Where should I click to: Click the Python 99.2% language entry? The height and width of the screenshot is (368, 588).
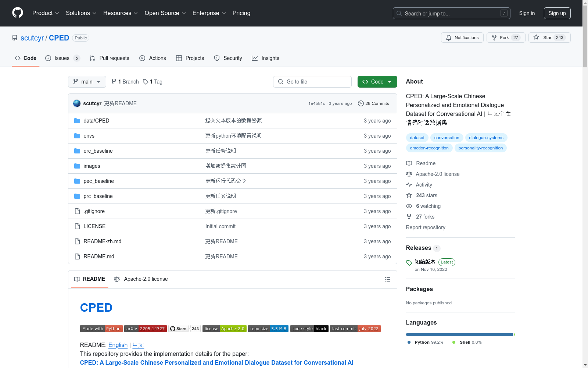[426, 342]
